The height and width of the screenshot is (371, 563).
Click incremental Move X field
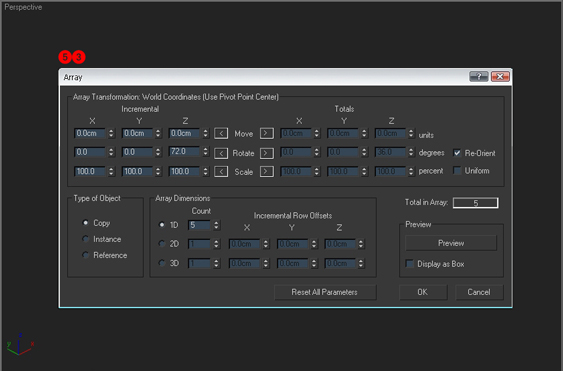pyautogui.click(x=90, y=133)
